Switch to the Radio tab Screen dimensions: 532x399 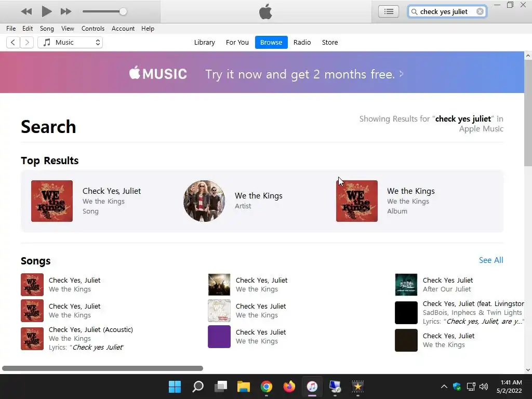[x=302, y=43]
